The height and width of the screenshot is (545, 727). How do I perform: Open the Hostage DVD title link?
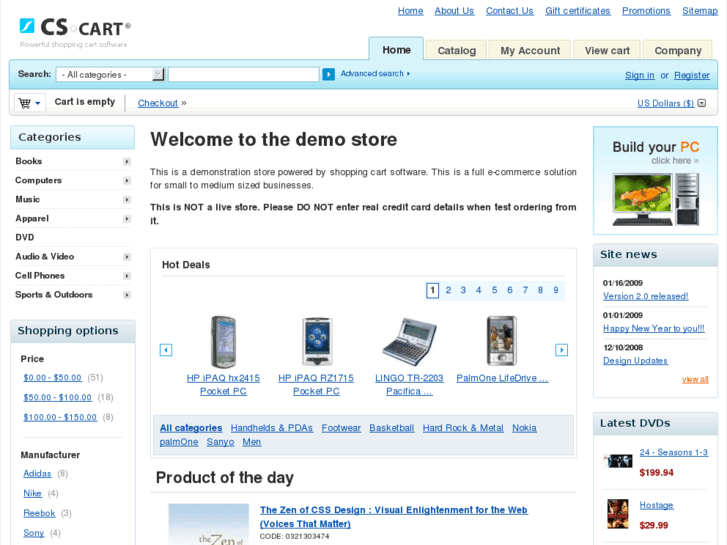pos(656,505)
